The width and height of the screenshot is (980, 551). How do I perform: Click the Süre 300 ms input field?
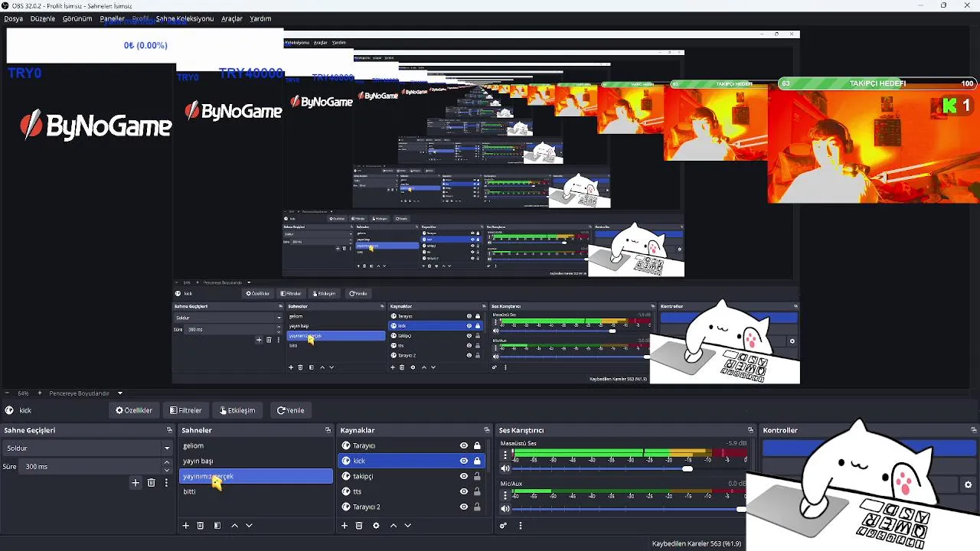coord(91,466)
